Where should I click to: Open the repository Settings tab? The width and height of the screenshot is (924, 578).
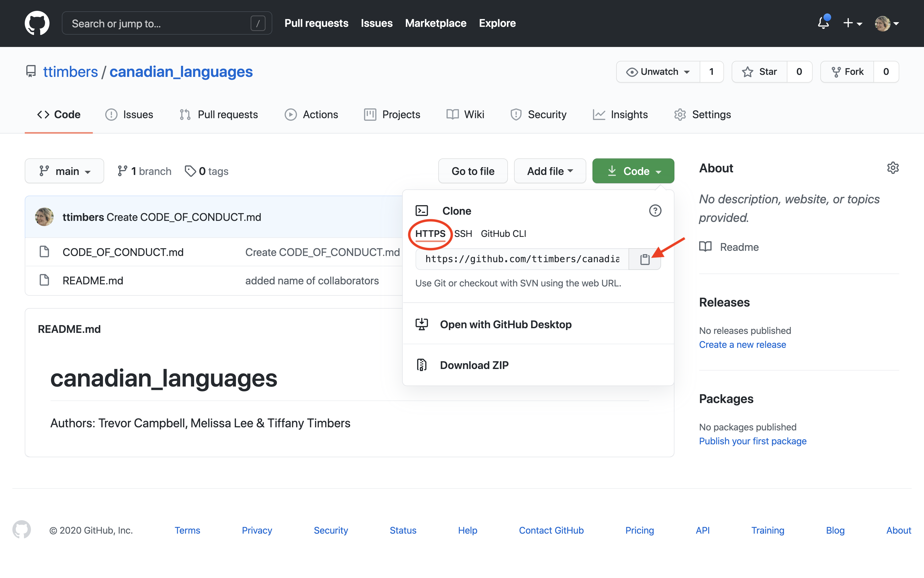703,115
